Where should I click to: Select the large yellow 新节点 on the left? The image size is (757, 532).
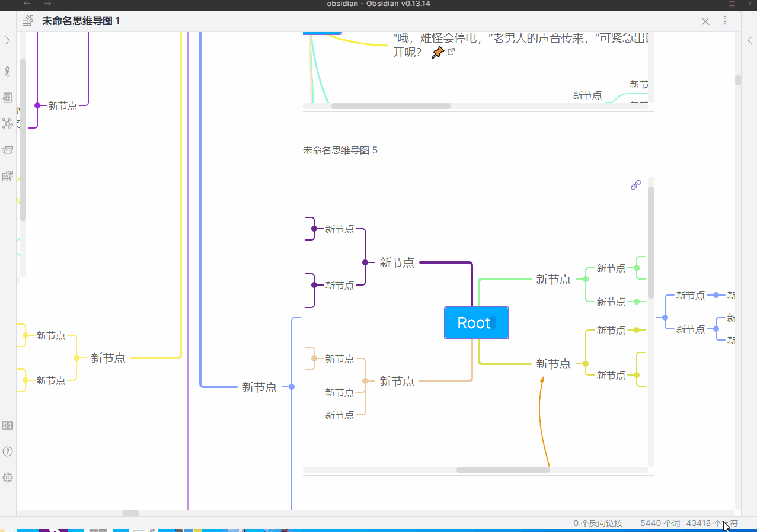108,358
